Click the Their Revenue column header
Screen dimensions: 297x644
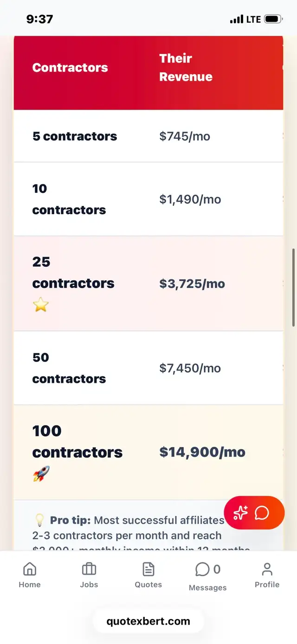coord(186,68)
